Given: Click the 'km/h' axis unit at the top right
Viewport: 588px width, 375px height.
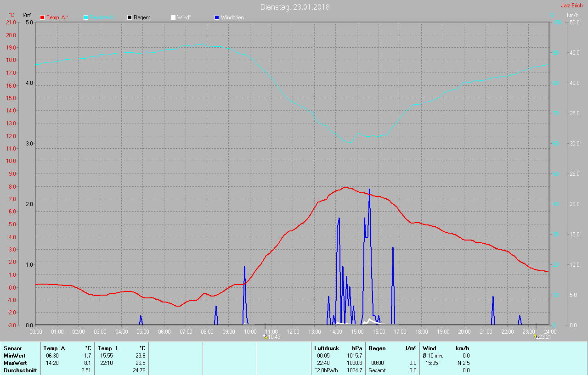Looking at the screenshot, I should tap(572, 15).
